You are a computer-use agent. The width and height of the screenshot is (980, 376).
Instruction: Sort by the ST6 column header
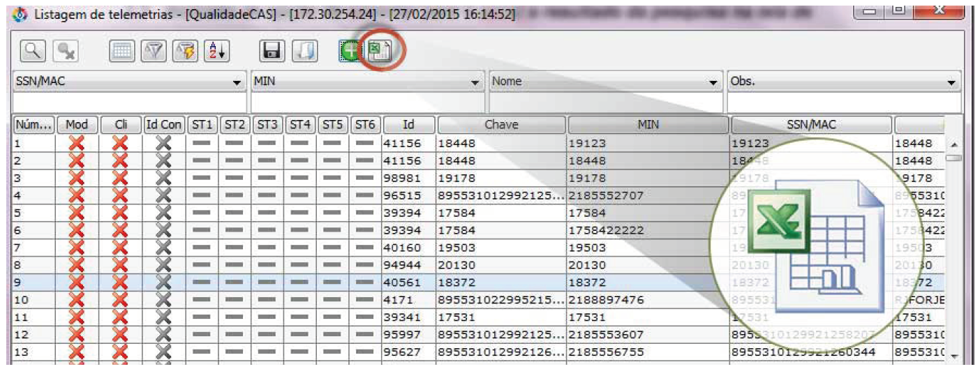click(x=364, y=125)
